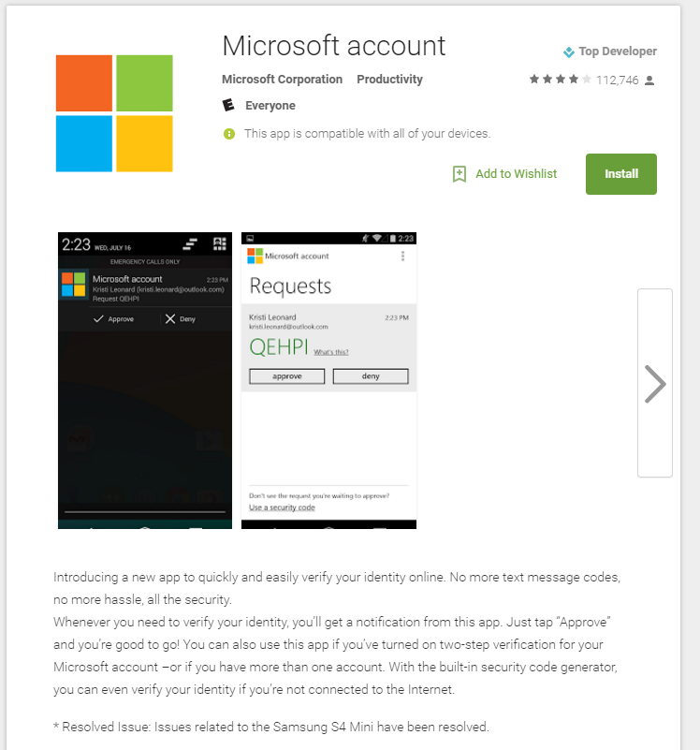Click the Deny X in notification screenshot
This screenshot has height=750, width=700.
(170, 319)
